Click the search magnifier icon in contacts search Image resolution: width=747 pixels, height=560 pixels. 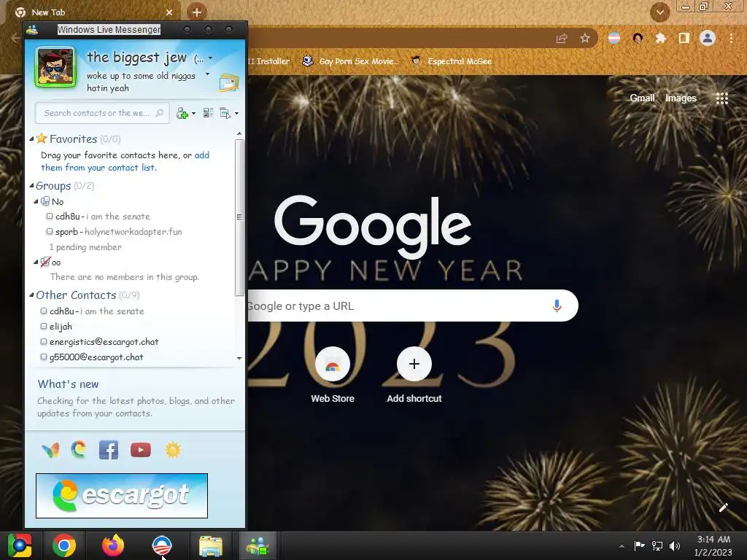coord(160,113)
